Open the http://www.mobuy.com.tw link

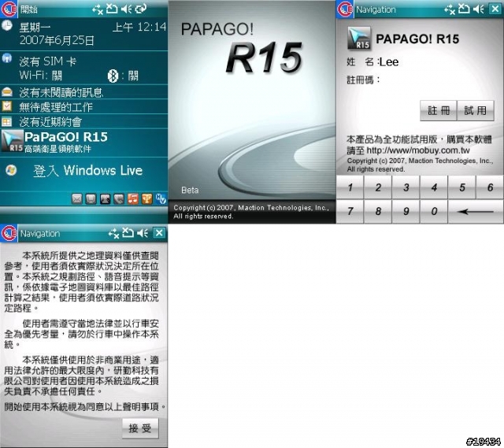418,150
